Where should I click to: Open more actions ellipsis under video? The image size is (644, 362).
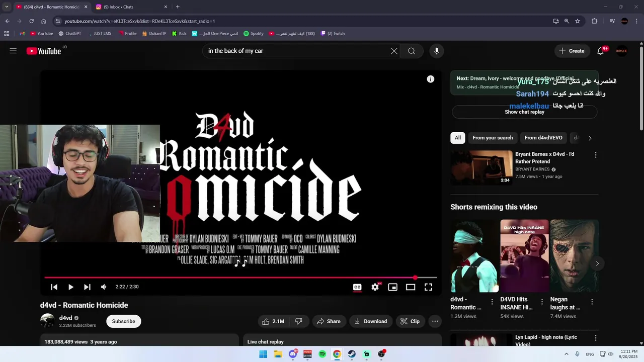click(435, 321)
